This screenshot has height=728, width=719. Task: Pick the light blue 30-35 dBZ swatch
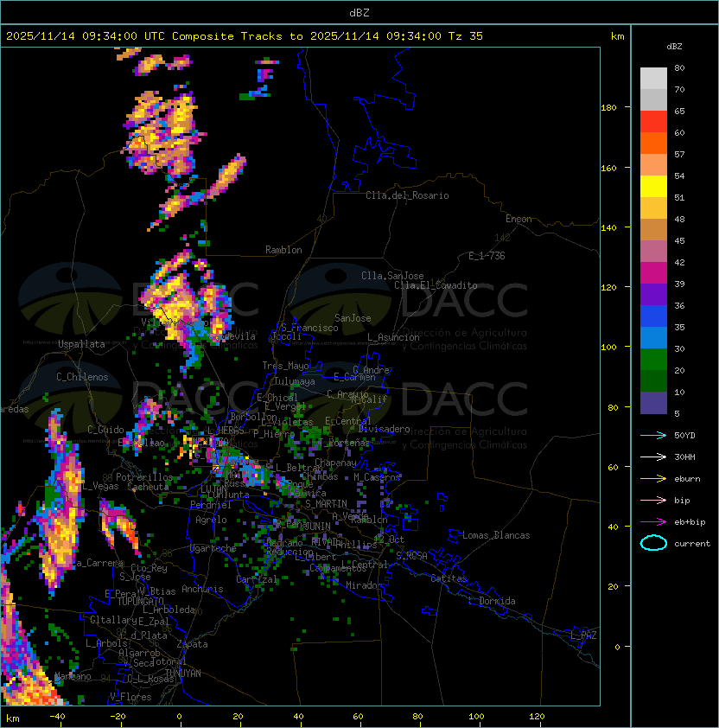tap(653, 337)
